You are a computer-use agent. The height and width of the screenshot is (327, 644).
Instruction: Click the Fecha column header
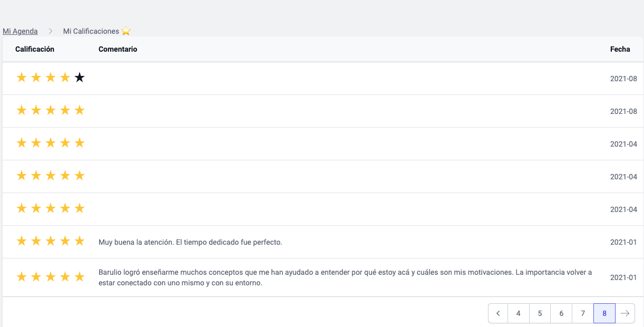[x=620, y=49]
